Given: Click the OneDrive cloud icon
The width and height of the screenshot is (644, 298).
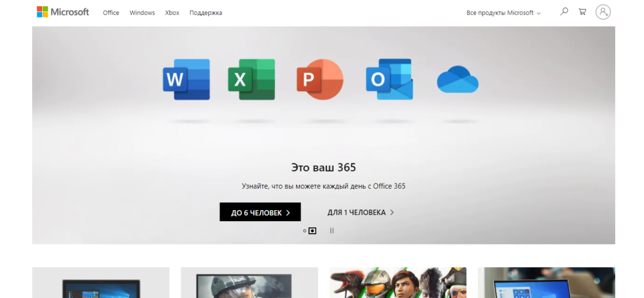Looking at the screenshot, I should (458, 79).
